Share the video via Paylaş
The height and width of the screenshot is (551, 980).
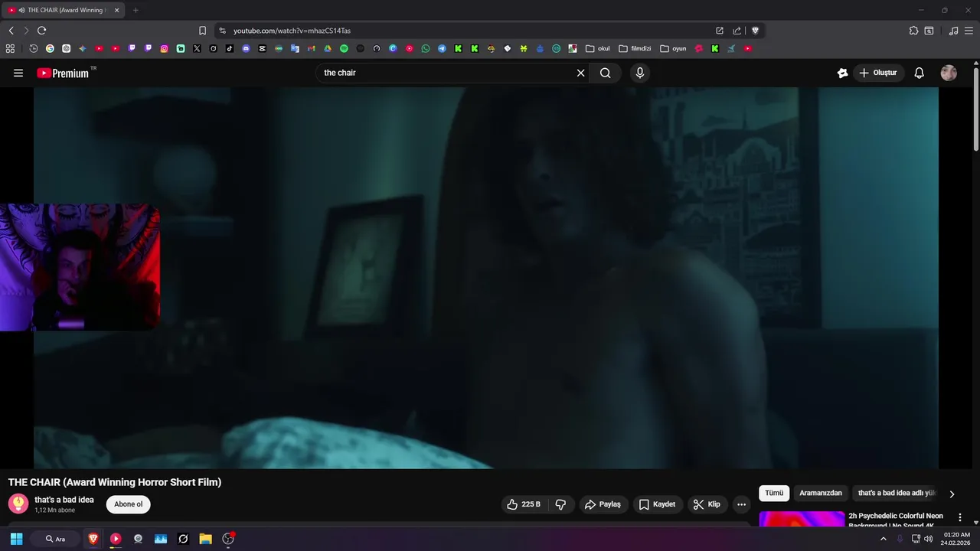[x=603, y=504]
